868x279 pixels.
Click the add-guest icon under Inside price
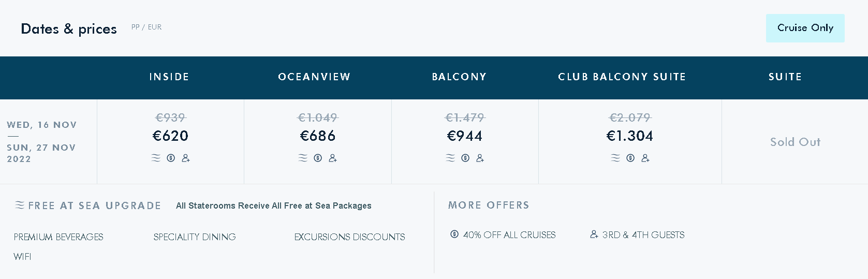click(186, 158)
